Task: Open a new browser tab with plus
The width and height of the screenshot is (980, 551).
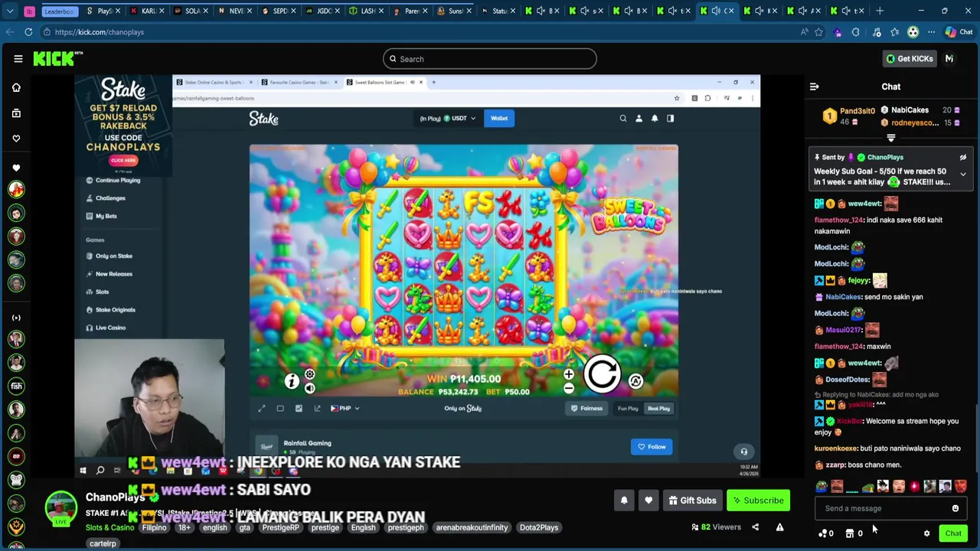Action: click(880, 11)
